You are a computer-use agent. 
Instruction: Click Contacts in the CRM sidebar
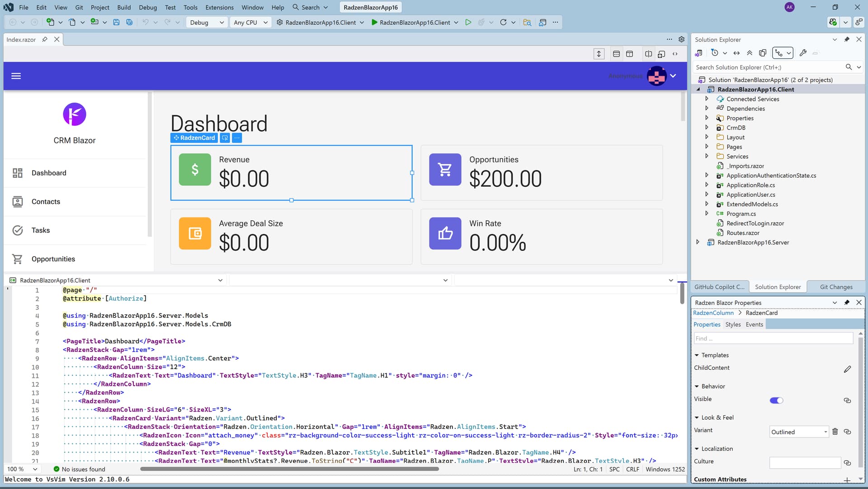[x=46, y=202]
